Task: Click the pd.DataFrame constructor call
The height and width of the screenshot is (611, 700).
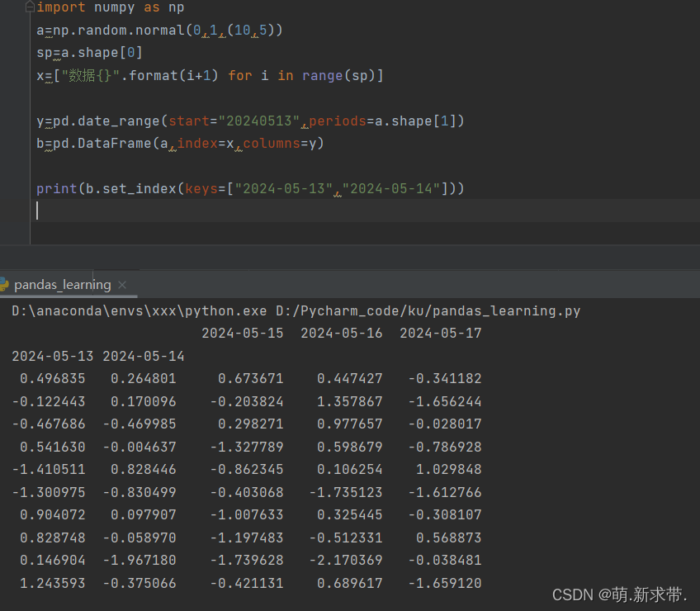Action: click(107, 143)
